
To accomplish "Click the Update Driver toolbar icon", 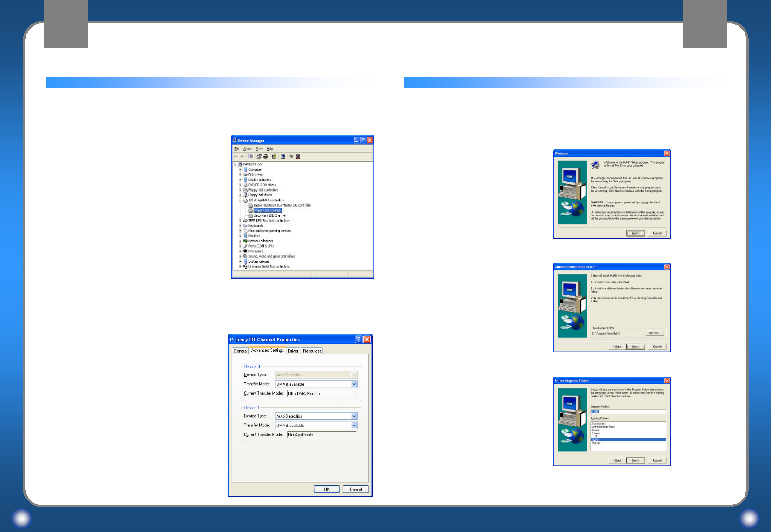I will 291,157.
